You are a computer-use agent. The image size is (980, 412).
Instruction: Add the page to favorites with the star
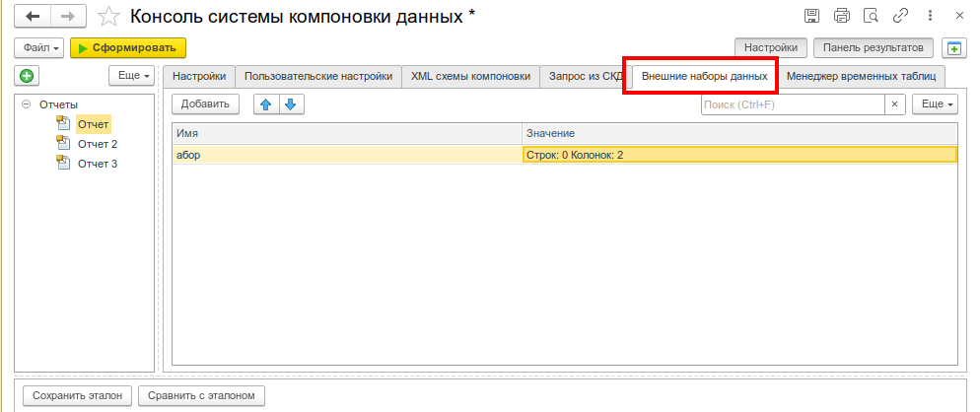(109, 16)
